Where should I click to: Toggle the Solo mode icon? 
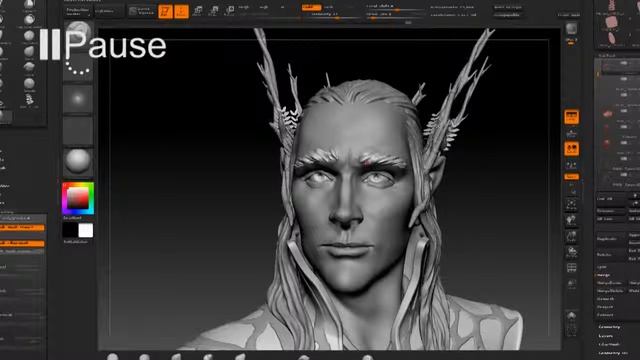(571, 316)
